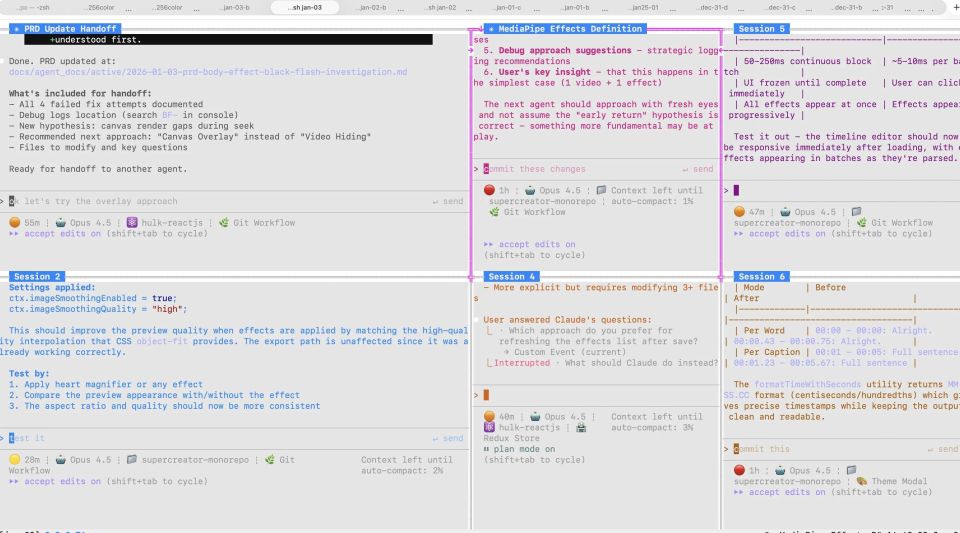This screenshot has height=533, width=960.
Task: Click the Opus 4.5 model icon in Session 2
Action: (61, 460)
